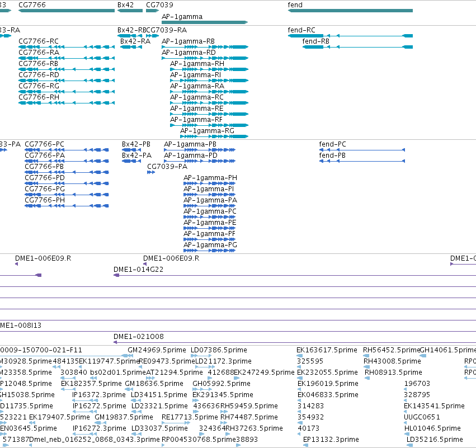
Task: Select the CG7766-PH protein label
Action: pyautogui.click(x=45, y=200)
